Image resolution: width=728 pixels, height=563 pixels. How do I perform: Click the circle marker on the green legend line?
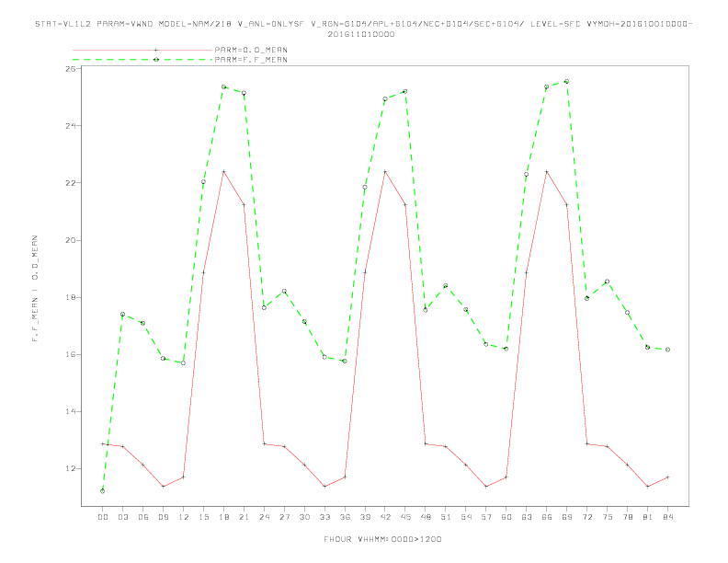(x=156, y=60)
